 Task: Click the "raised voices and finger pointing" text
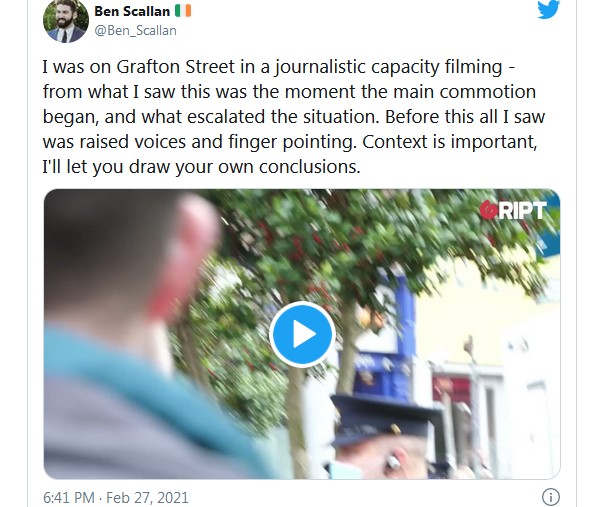tap(216, 142)
